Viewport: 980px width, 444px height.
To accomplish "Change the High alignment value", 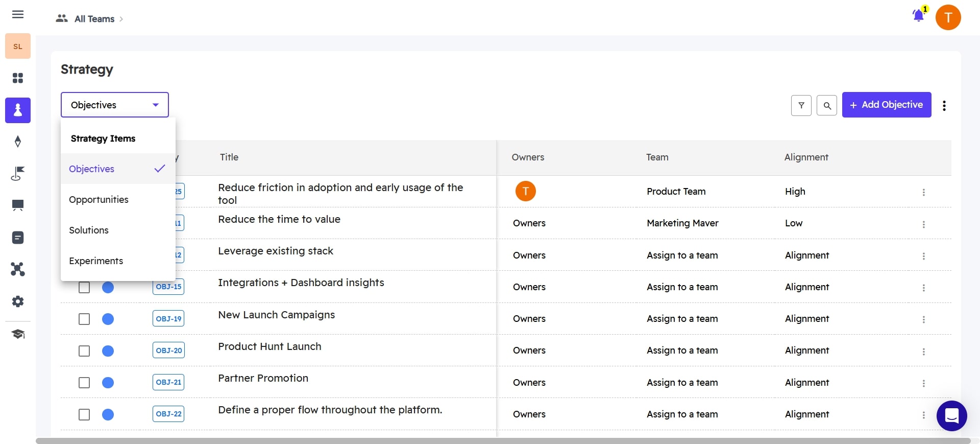I will point(795,191).
